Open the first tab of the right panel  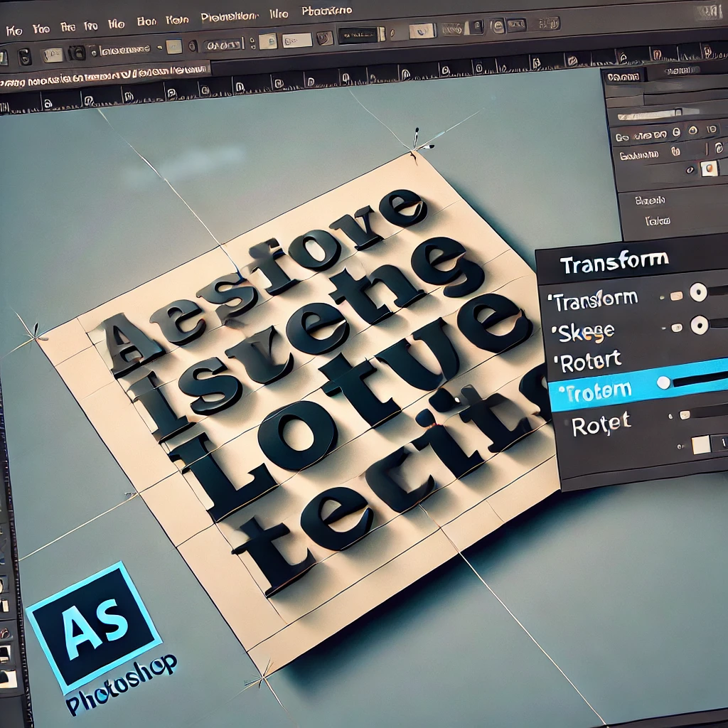(624, 77)
